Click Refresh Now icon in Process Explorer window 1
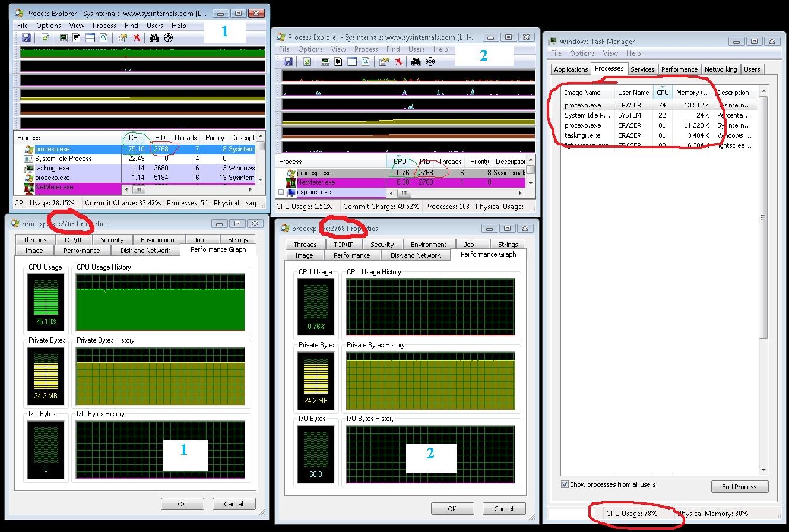 (45, 37)
